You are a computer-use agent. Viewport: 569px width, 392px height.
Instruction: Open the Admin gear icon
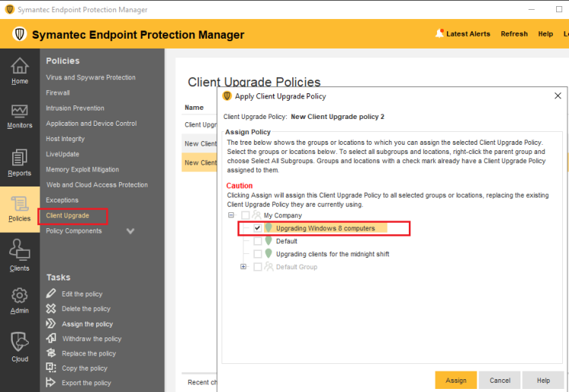tap(20, 296)
